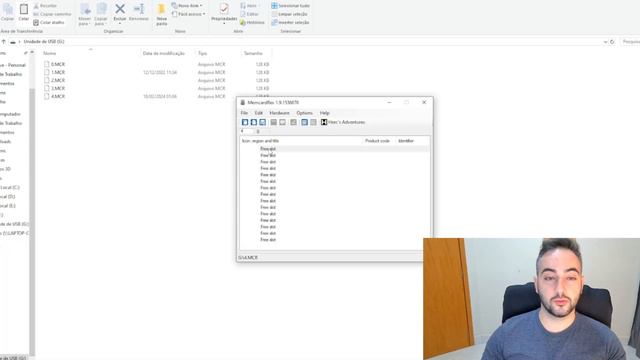This screenshot has width=640, height=360.
Task: Create a new memory card in Memcardrex toolbar
Action: coord(245,122)
